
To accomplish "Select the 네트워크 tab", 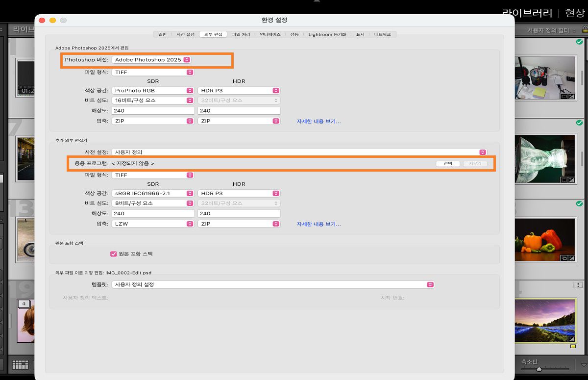I will point(383,34).
